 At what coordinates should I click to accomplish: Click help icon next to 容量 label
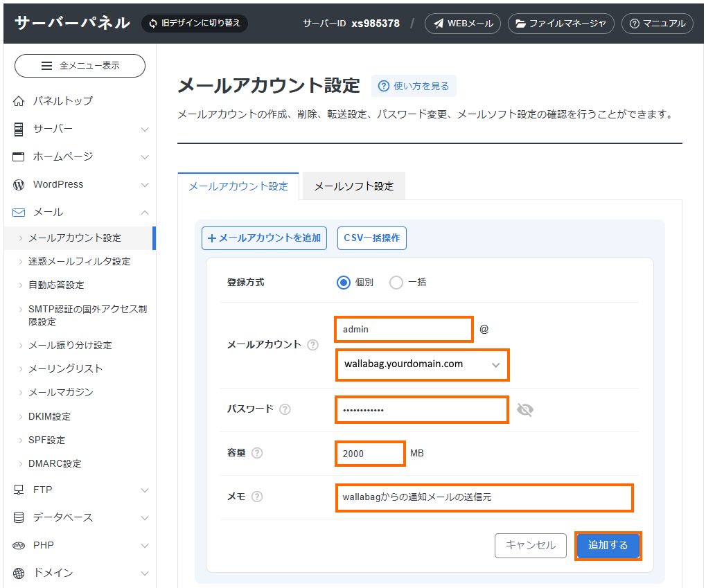(257, 453)
